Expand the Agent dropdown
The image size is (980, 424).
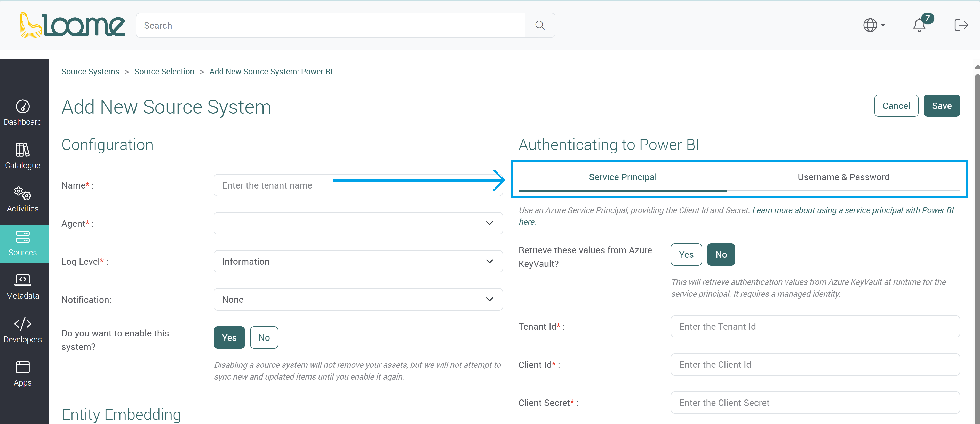tap(358, 223)
